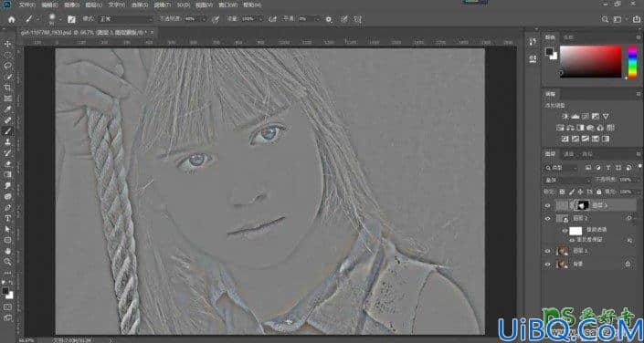
Task: Select the Marquee selection tool
Action: point(8,55)
